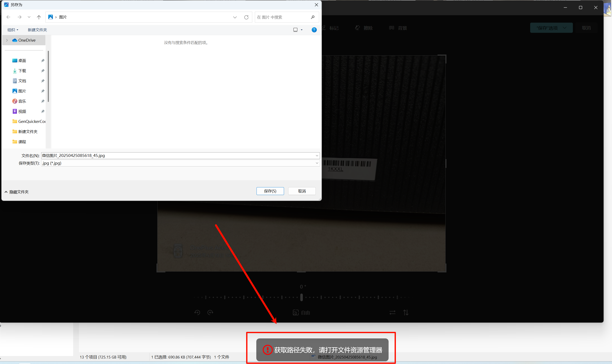
Task: Unpin 下载 using its pin icon
Action: point(43,71)
